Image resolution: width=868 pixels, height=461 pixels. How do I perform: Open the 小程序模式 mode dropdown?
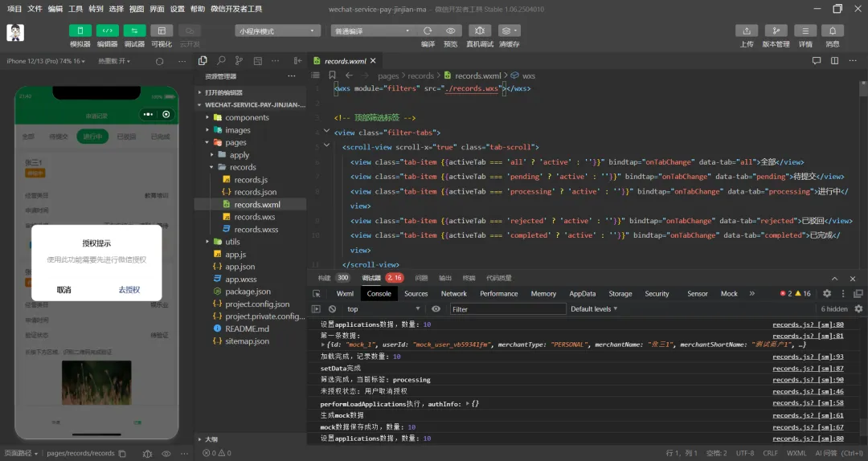pyautogui.click(x=277, y=31)
